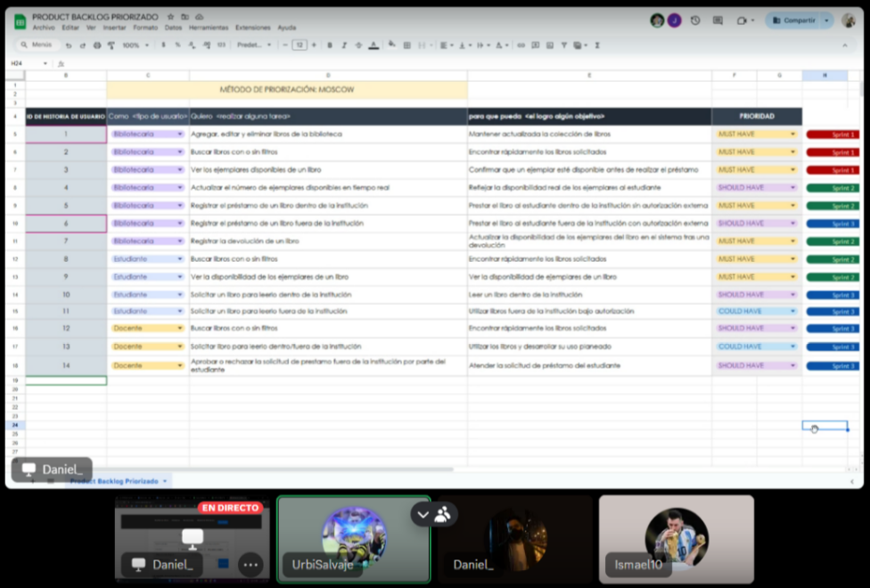The height and width of the screenshot is (588, 870).
Task: Star the PRODUCT BACKLOG PRIORIZADO document
Action: pyautogui.click(x=170, y=17)
